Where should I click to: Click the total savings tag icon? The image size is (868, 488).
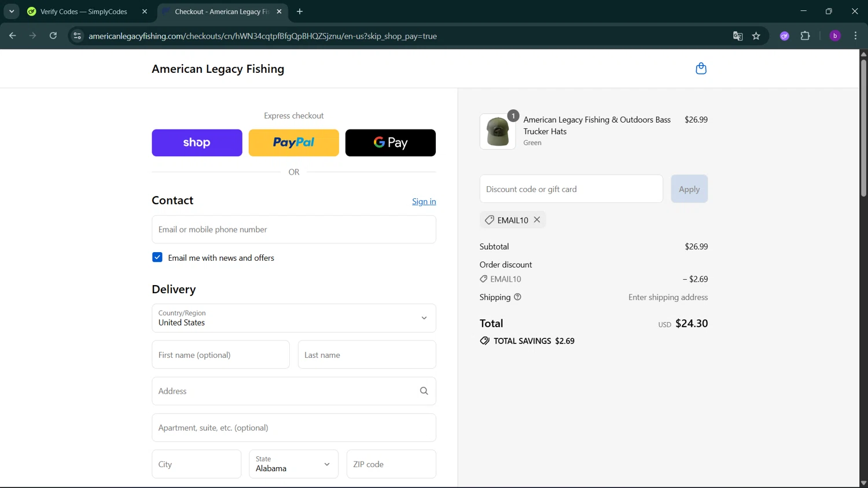[485, 341]
